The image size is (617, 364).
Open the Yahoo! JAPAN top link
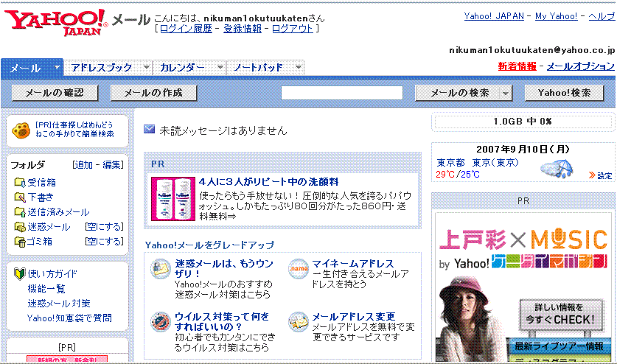[x=494, y=16]
